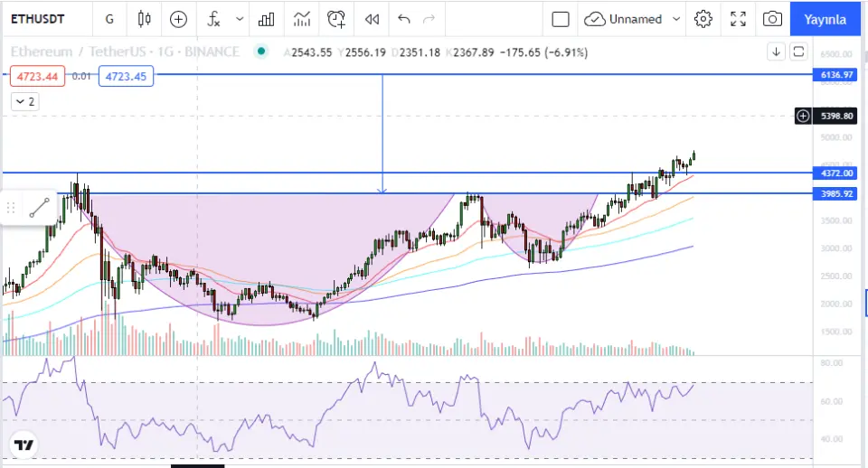Undo the last chart action
The width and height of the screenshot is (868, 468).
point(403,19)
